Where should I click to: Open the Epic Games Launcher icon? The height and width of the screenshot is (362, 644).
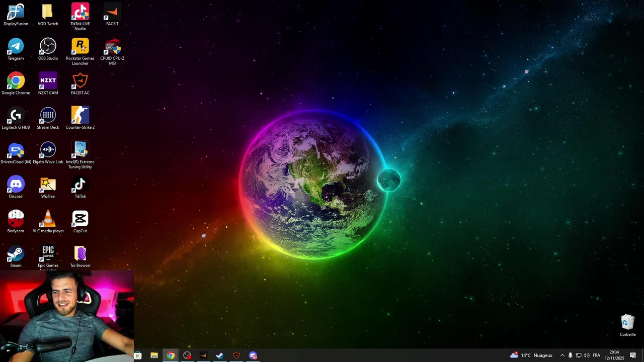coord(48,258)
